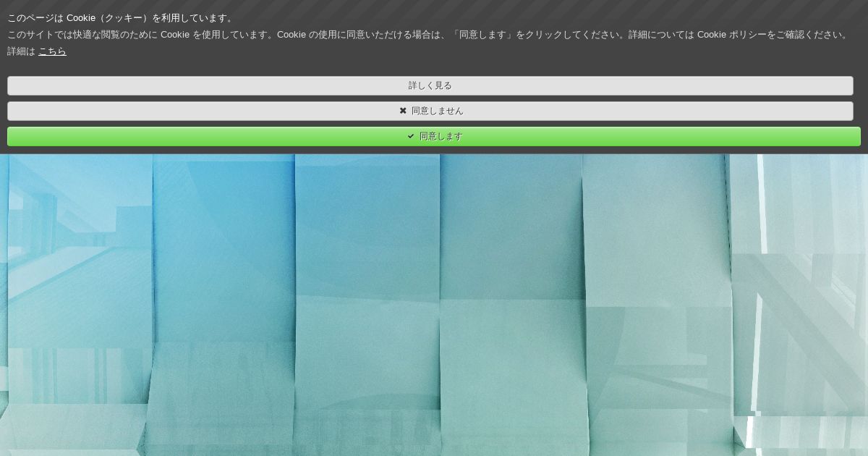Open the こちら details link
This screenshot has width=868, height=456.
pos(52,51)
